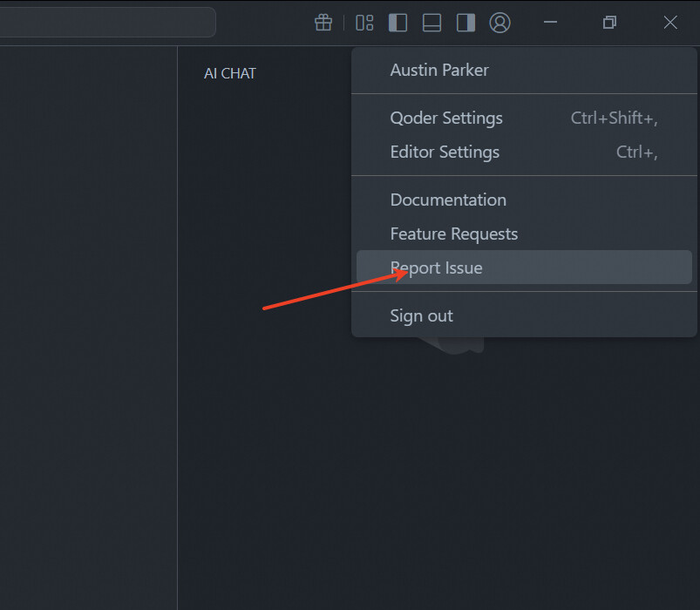
Task: Switch to the AI CHAT tab
Action: pos(230,73)
